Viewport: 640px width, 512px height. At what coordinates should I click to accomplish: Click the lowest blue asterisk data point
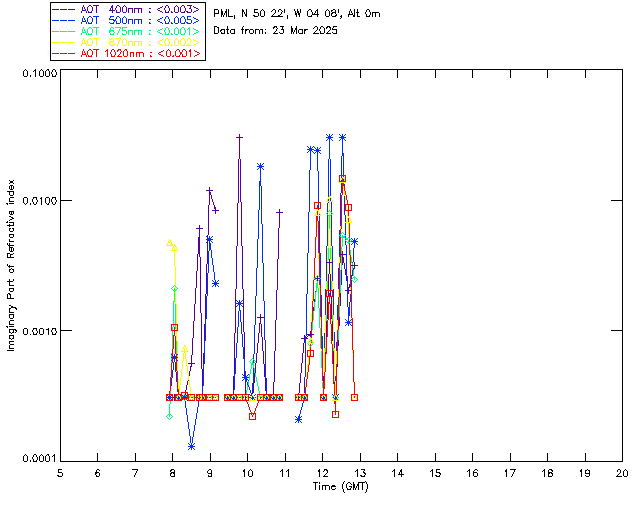click(191, 446)
